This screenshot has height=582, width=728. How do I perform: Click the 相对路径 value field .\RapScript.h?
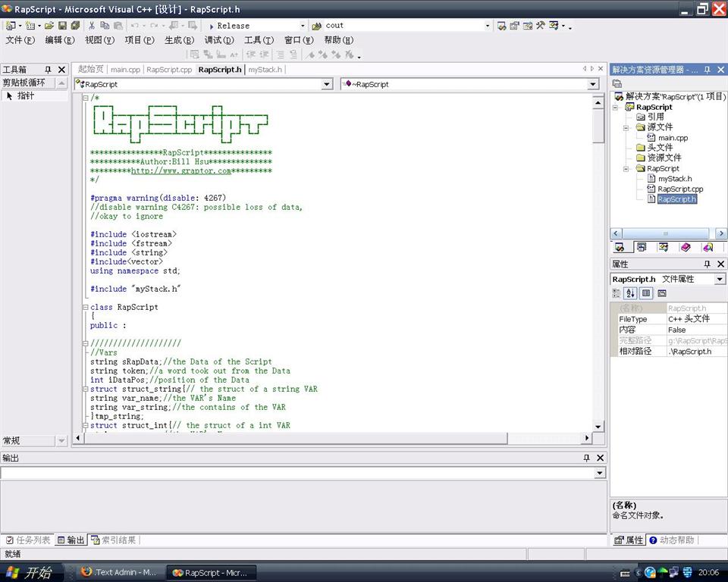click(696, 352)
